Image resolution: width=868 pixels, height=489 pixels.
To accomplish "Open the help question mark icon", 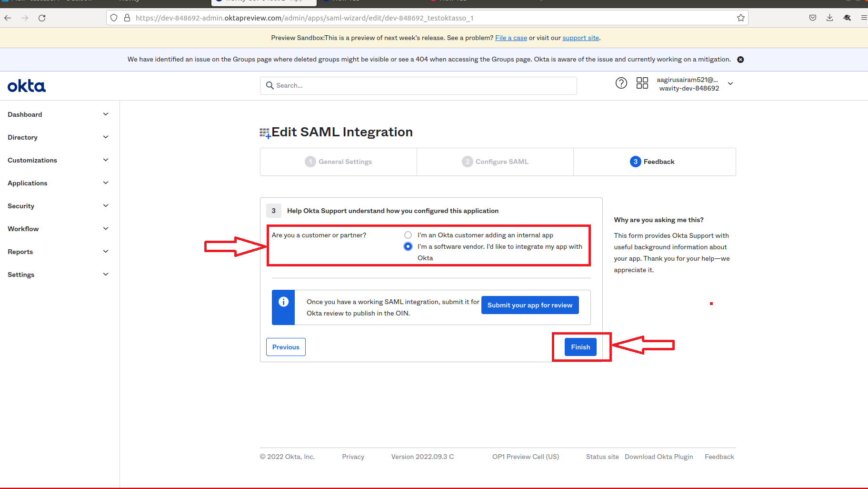I will pos(621,83).
